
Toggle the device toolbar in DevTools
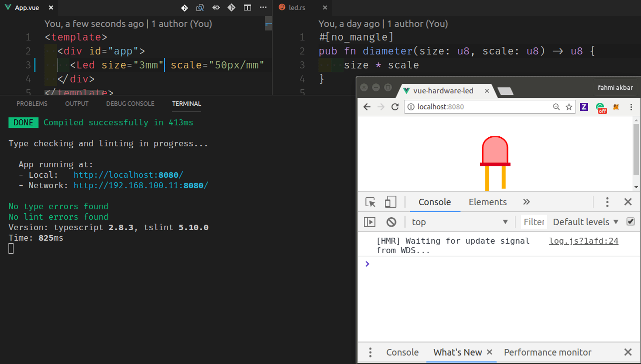[390, 202]
